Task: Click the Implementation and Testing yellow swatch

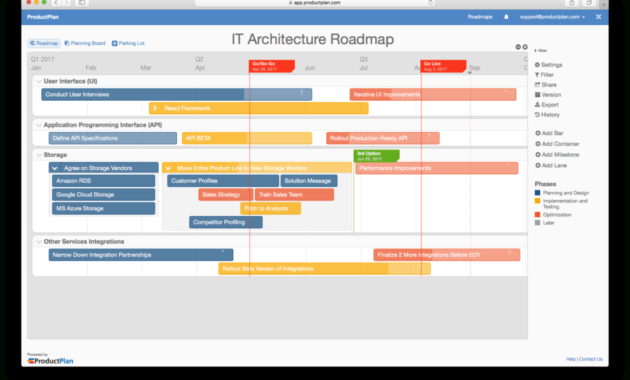Action: tap(537, 201)
